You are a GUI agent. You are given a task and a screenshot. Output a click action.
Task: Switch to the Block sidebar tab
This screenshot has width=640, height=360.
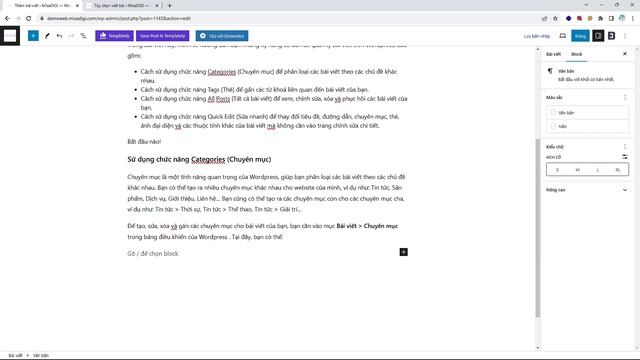(576, 54)
